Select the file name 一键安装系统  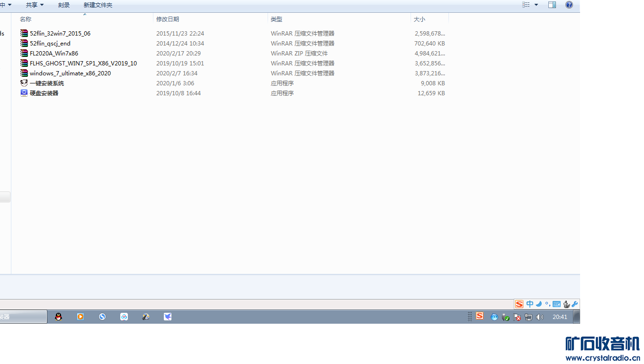tap(47, 83)
